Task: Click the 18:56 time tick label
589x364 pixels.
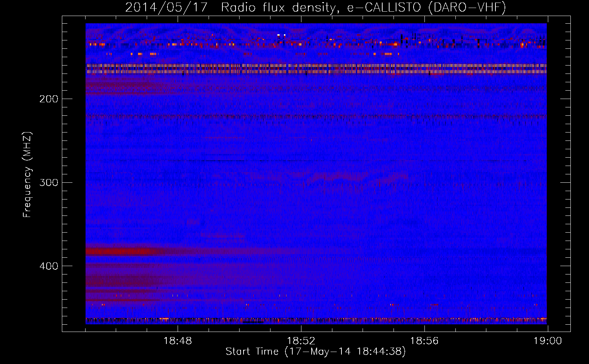Action: (x=424, y=341)
